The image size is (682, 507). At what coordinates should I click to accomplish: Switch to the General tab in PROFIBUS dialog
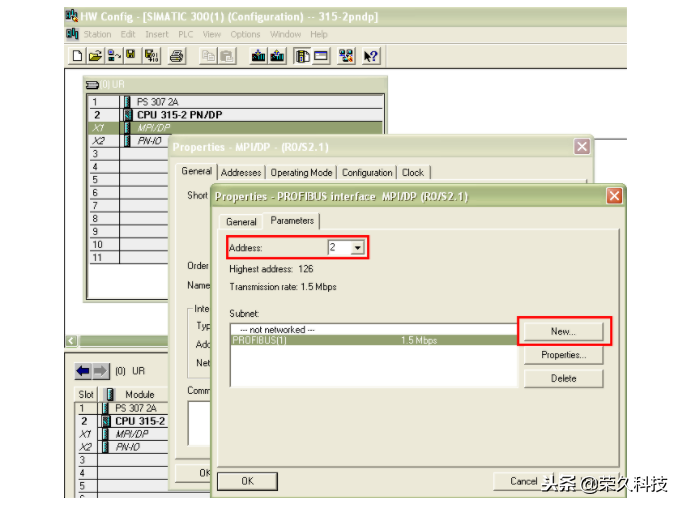(x=241, y=222)
